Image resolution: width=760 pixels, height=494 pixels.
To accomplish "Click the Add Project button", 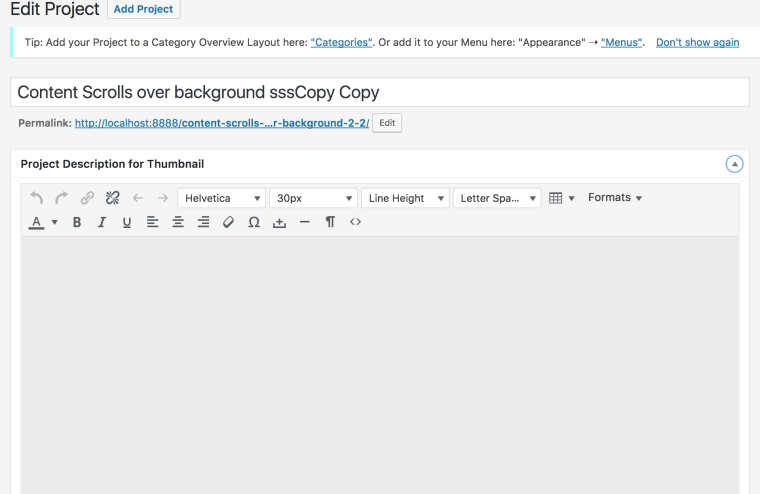I will click(x=143, y=9).
